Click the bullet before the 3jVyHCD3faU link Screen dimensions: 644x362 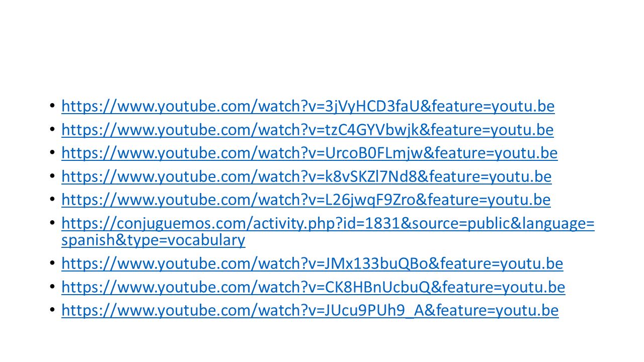click(x=52, y=107)
